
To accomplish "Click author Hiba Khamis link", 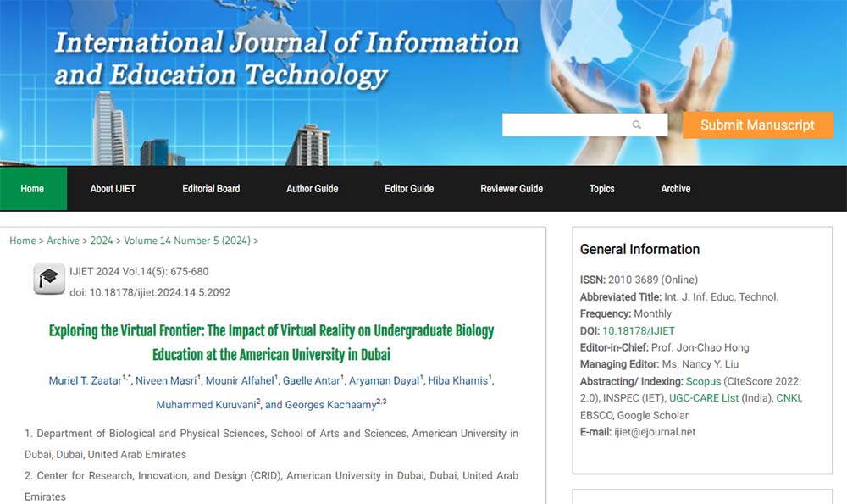I will [x=458, y=381].
